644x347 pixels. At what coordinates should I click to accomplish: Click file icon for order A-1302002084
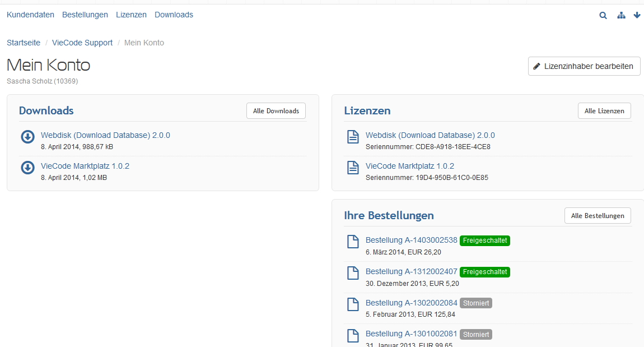click(x=353, y=304)
